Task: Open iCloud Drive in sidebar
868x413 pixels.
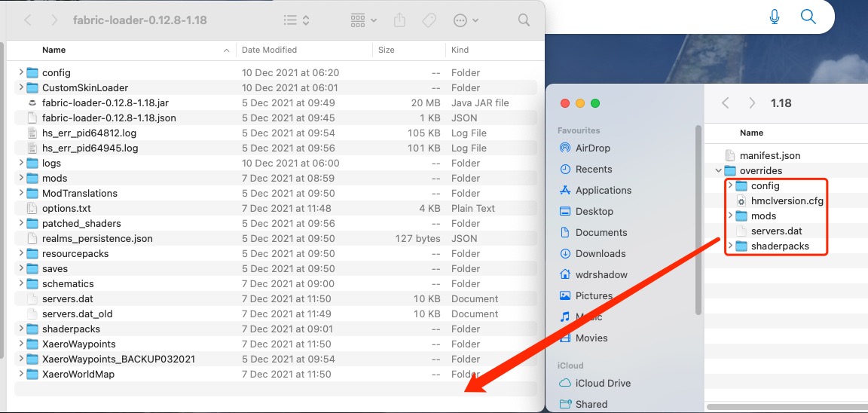Action: point(603,383)
